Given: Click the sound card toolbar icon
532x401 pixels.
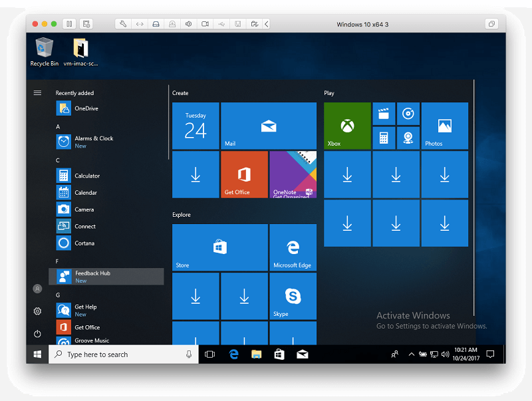Looking at the screenshot, I should [189, 24].
